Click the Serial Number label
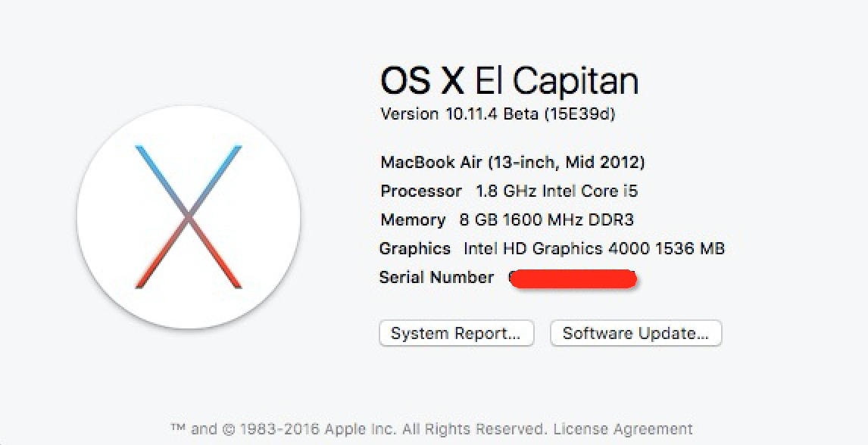868x445 pixels. [x=436, y=277]
